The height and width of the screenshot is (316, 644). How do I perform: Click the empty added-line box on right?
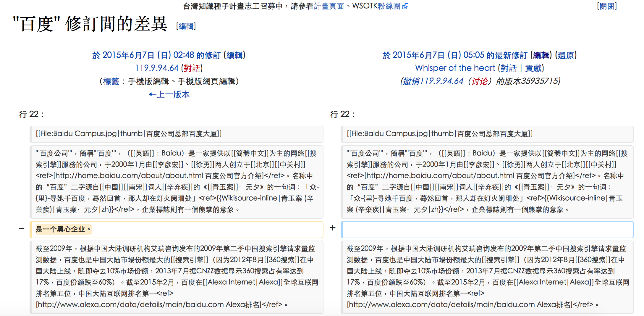click(x=487, y=230)
